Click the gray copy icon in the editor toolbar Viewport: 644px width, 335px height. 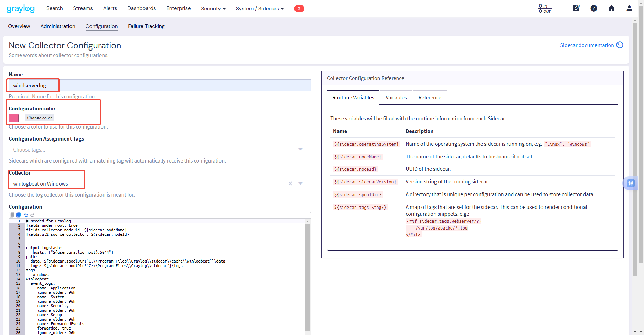pyautogui.click(x=12, y=215)
